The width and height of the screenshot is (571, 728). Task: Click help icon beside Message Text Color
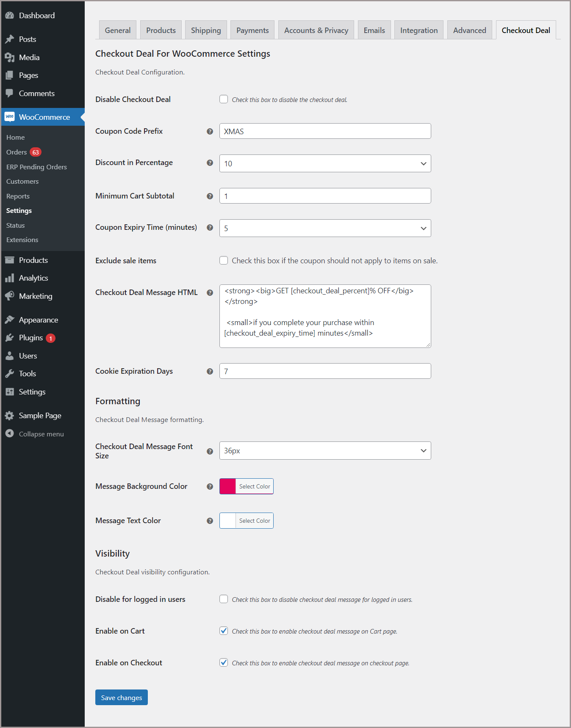(x=210, y=521)
